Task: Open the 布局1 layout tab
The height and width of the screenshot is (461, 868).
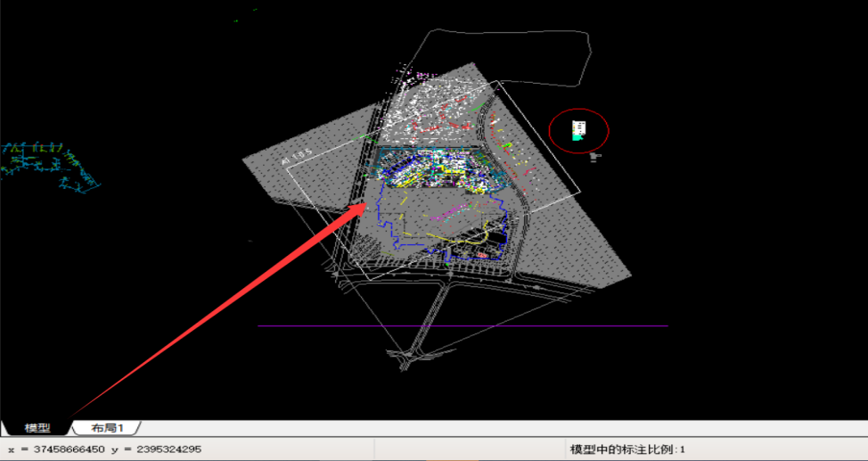Action: coord(107,428)
